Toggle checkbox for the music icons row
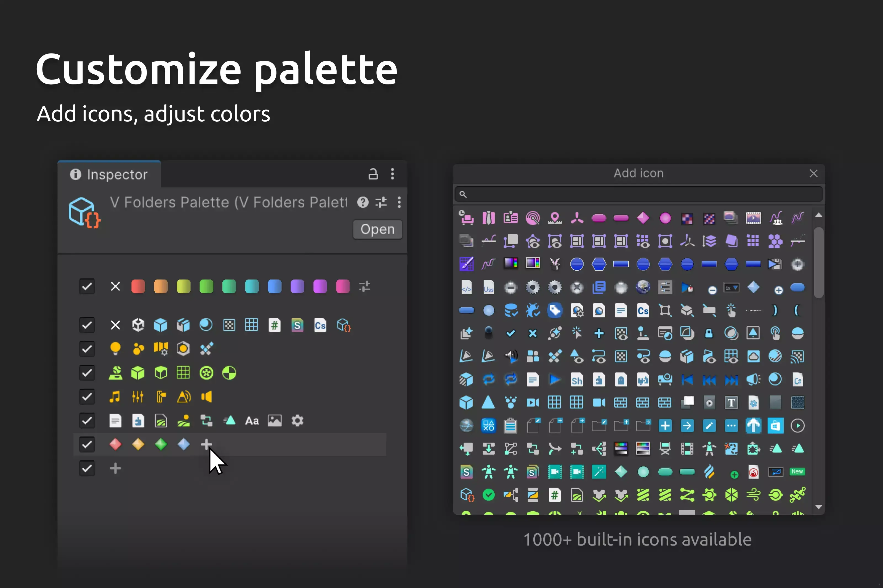 [x=87, y=397]
